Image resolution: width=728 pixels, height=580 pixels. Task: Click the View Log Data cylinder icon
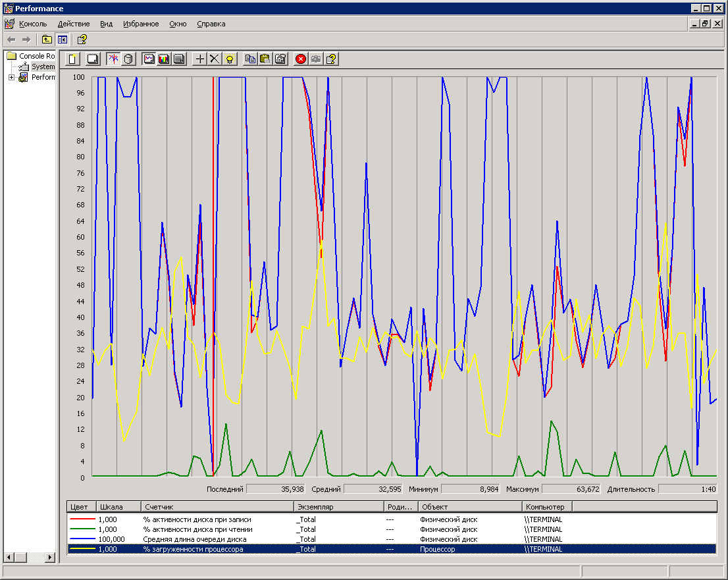coord(128,59)
